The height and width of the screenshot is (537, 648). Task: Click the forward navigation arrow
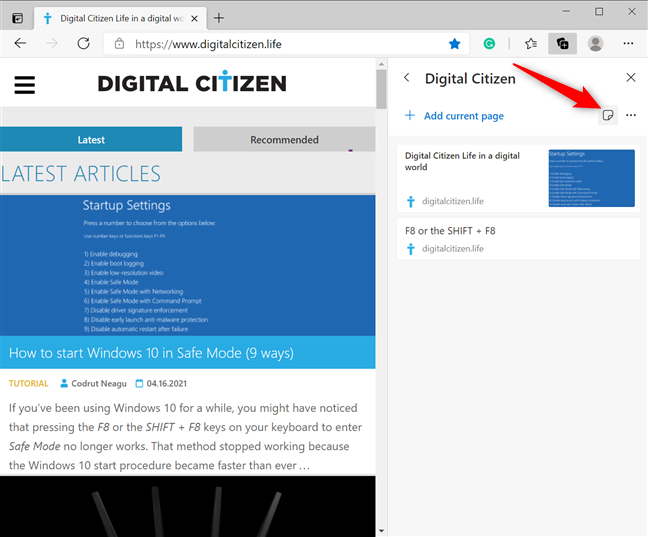point(52,43)
